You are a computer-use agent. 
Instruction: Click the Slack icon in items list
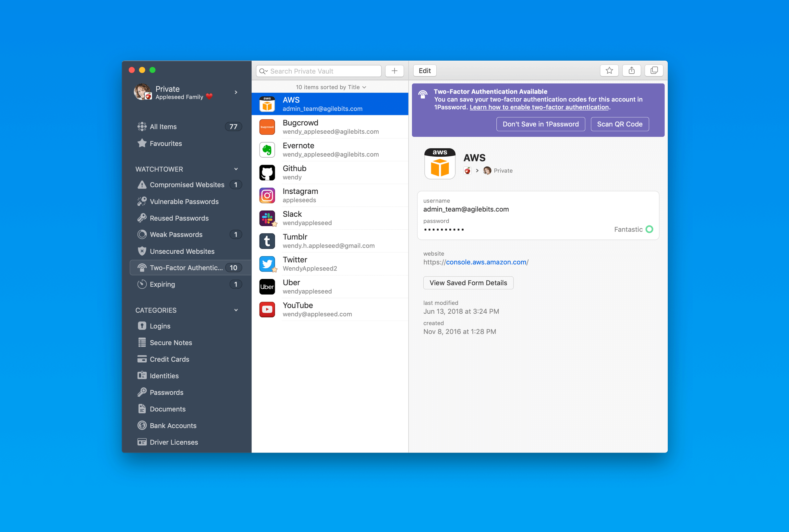point(268,217)
